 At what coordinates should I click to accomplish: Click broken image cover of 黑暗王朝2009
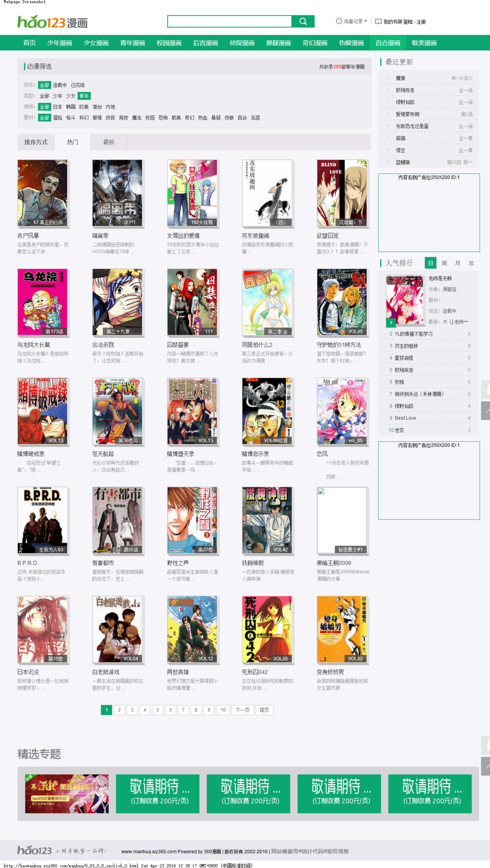pyautogui.click(x=342, y=520)
